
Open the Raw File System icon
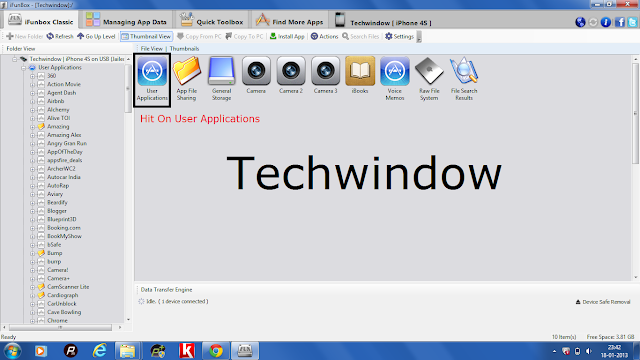[x=429, y=79]
